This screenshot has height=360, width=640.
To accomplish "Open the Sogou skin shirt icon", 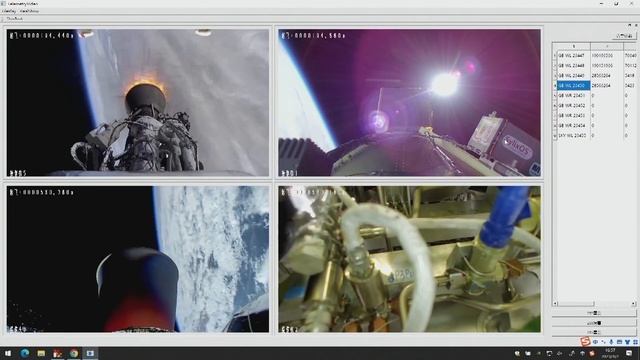I will tap(627, 342).
